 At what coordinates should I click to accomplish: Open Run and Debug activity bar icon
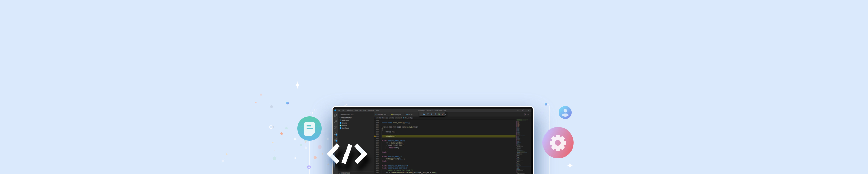[336, 134]
